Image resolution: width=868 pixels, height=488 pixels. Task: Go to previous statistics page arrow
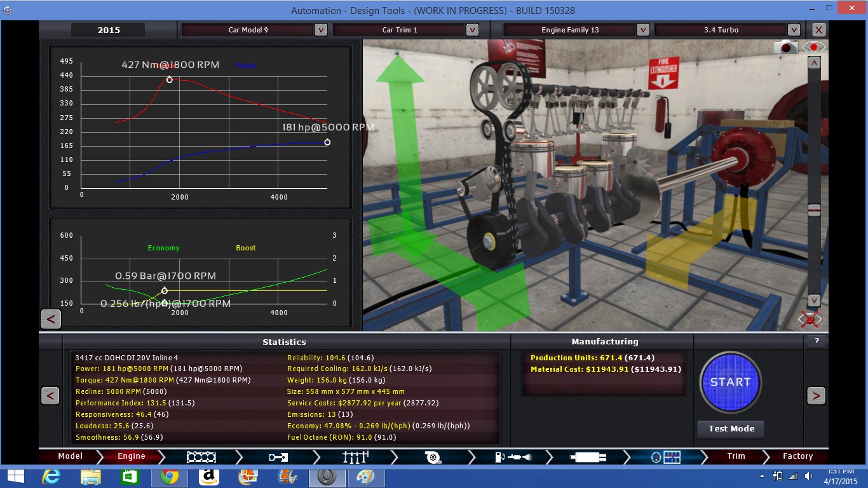(x=50, y=396)
